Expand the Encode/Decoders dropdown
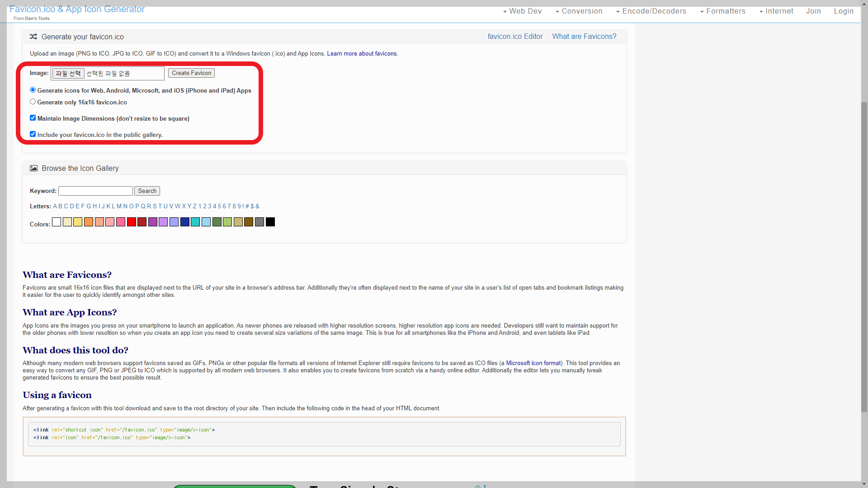Viewport: 868px width, 488px height. click(x=651, y=11)
